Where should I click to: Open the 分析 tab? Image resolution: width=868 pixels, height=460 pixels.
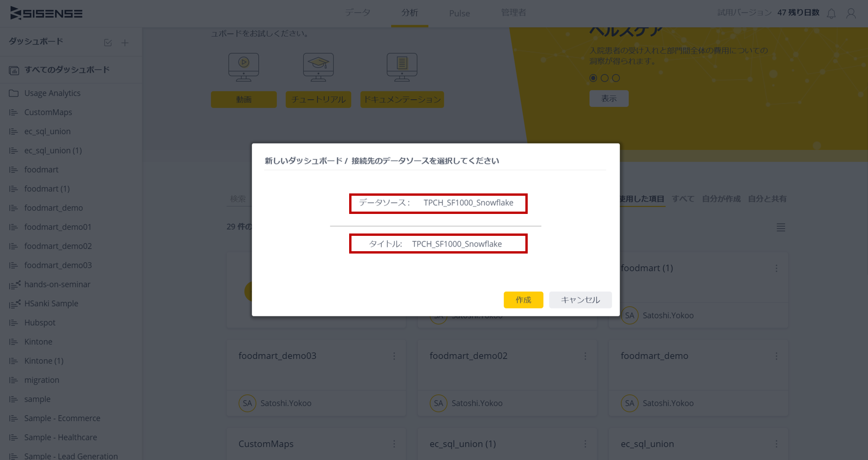point(410,13)
